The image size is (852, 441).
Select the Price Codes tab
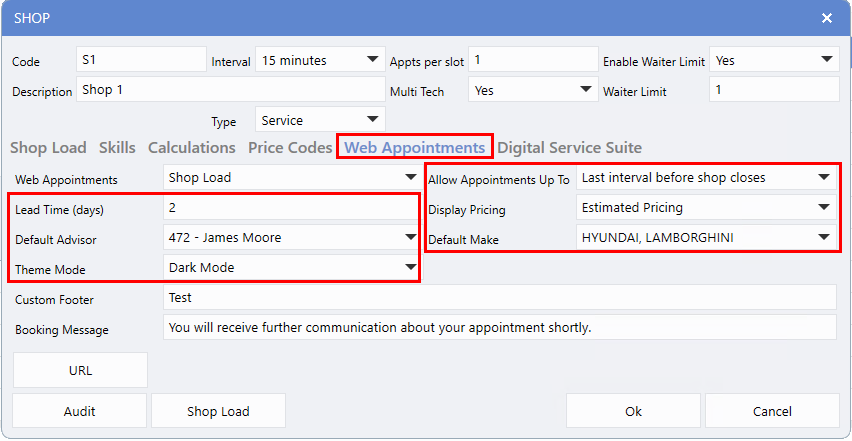coord(290,148)
